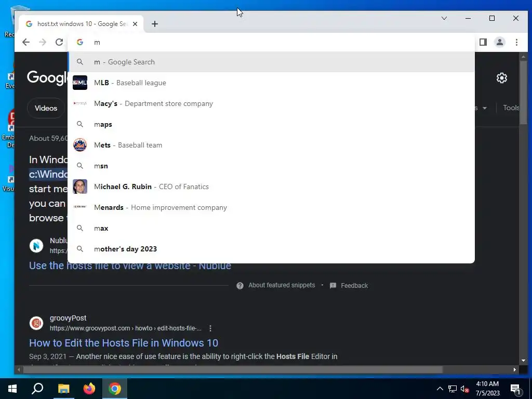532x399 pixels.
Task: Open 'Use the hosts file to view a website' link
Action: coord(130,265)
